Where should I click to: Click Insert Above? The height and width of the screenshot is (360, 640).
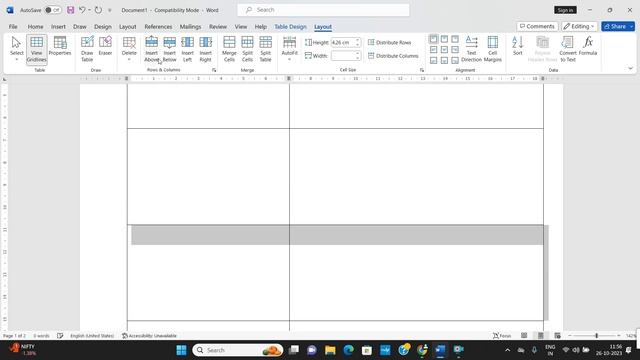pyautogui.click(x=151, y=49)
